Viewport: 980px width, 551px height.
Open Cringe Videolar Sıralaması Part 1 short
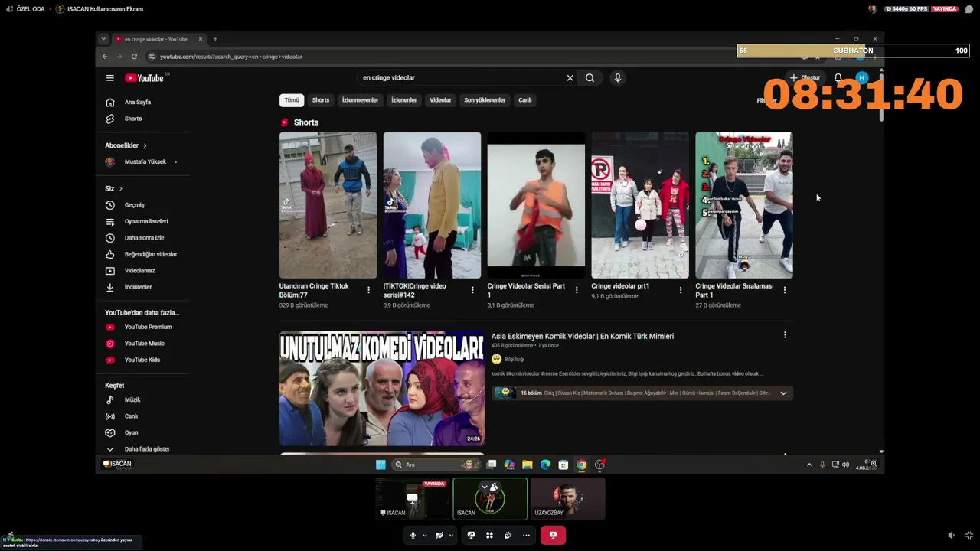click(744, 205)
